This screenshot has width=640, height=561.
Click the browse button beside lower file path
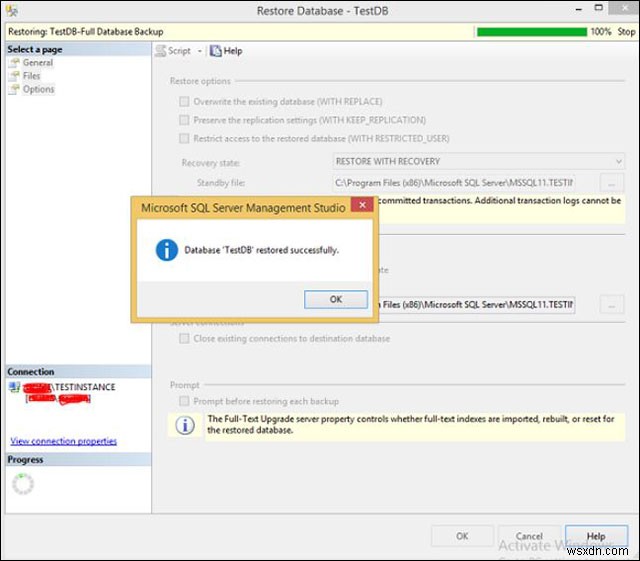611,305
